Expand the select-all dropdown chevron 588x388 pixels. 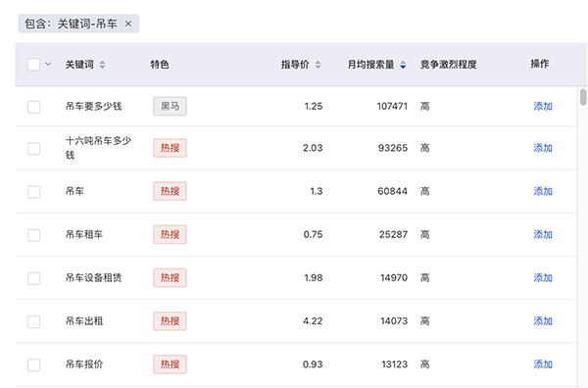point(48,64)
